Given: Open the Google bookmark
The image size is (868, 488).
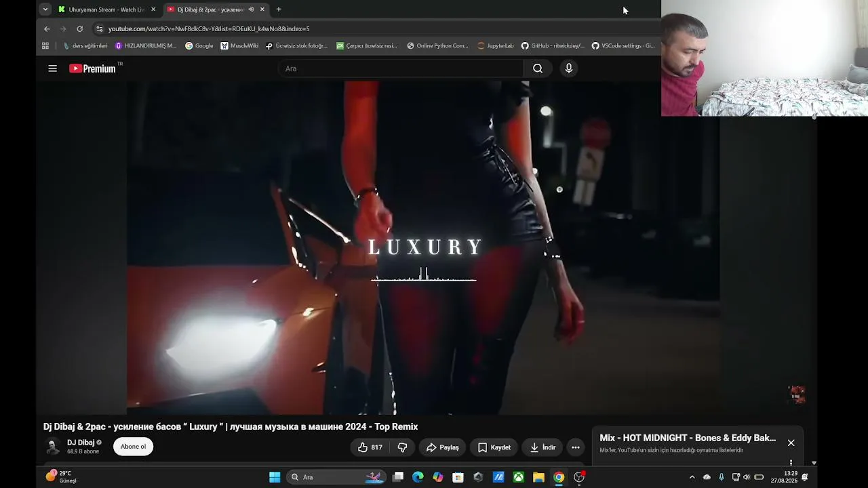Looking at the screenshot, I should [199, 46].
